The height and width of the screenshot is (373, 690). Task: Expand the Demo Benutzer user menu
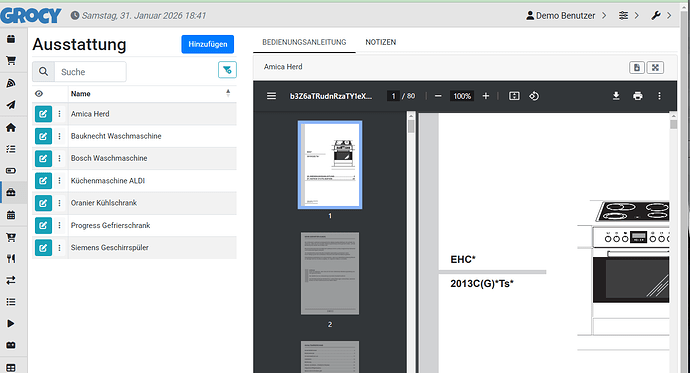coord(566,15)
